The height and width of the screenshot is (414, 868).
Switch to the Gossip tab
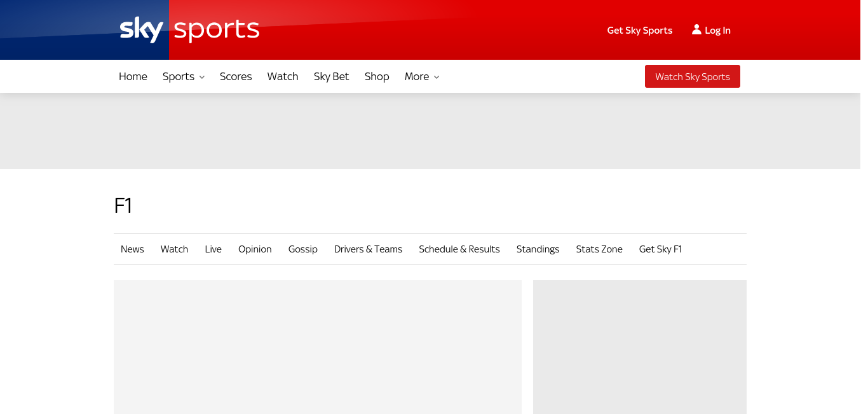[x=303, y=249]
